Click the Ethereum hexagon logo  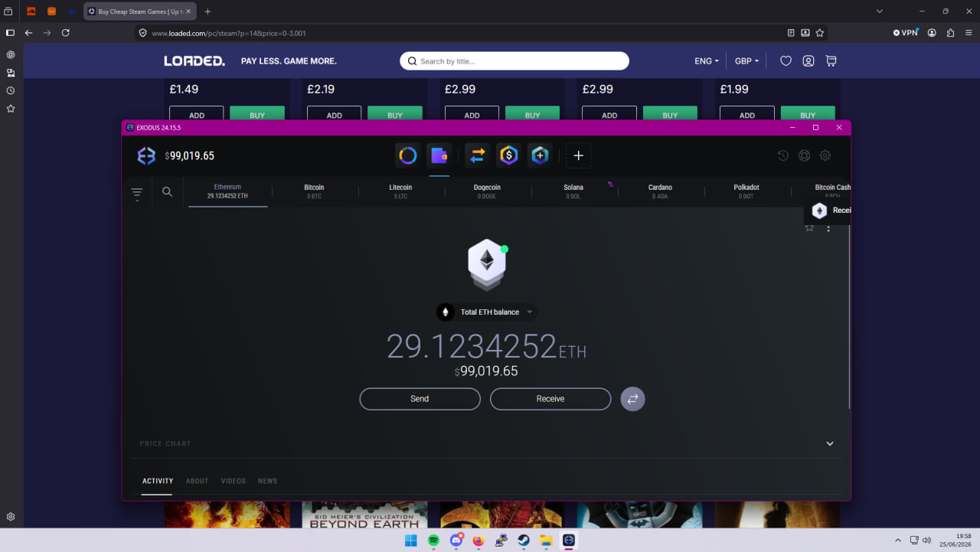[487, 264]
